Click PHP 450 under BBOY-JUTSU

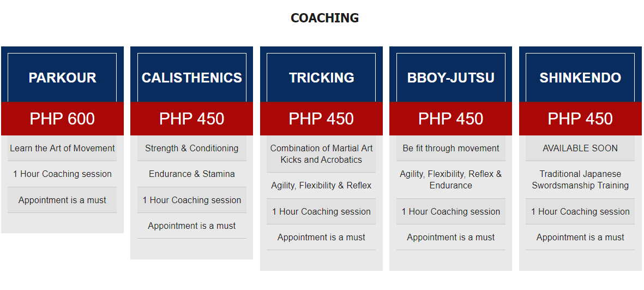tap(450, 119)
